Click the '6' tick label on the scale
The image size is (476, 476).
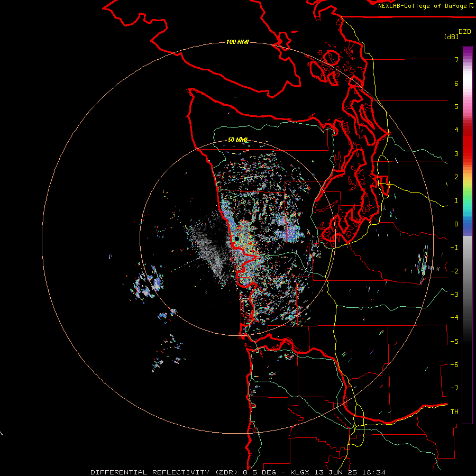point(456,83)
